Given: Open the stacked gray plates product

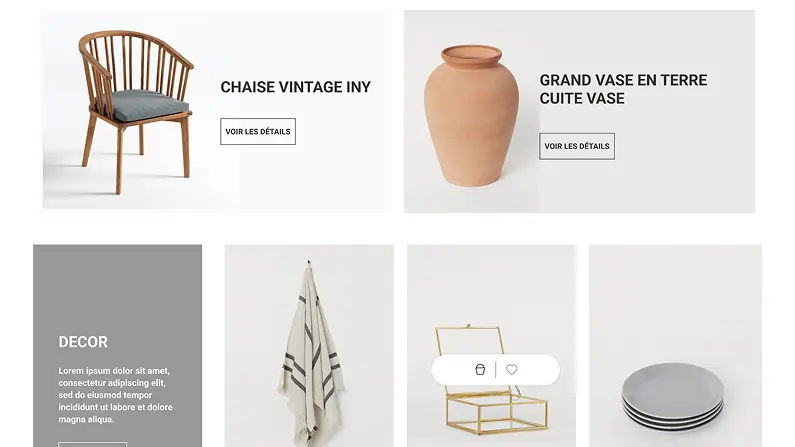Looking at the screenshot, I should coord(673,396).
